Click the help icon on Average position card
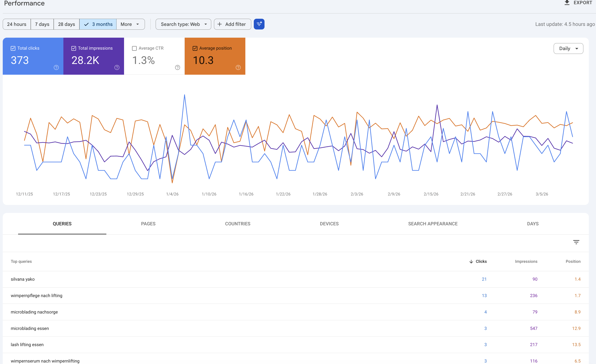The width and height of the screenshot is (596, 364). [x=238, y=68]
